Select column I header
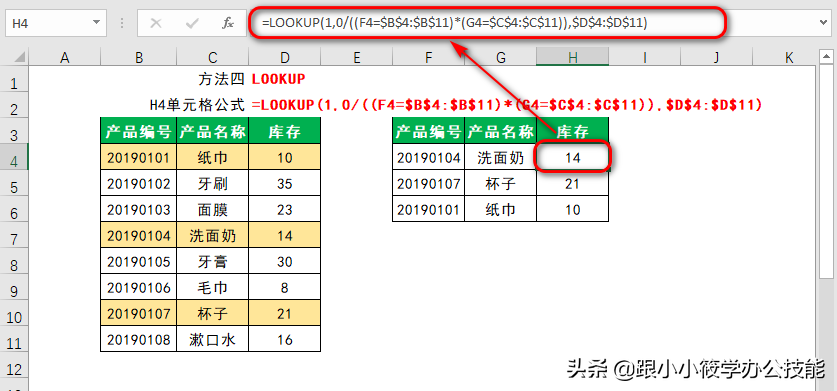 click(644, 57)
